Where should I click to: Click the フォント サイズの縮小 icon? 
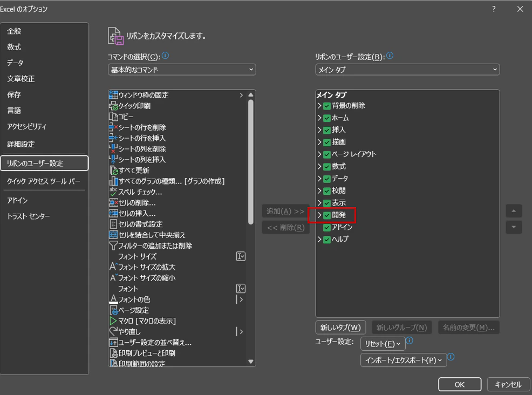113,278
